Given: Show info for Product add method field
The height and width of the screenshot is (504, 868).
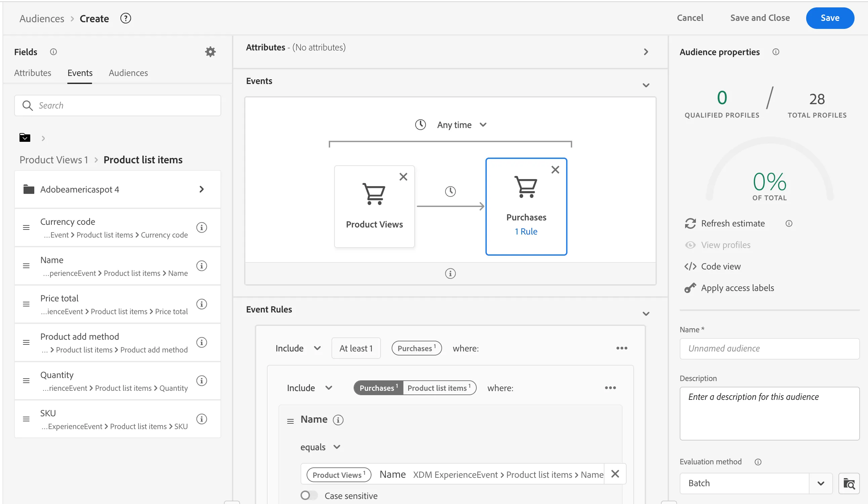Looking at the screenshot, I should [201, 342].
